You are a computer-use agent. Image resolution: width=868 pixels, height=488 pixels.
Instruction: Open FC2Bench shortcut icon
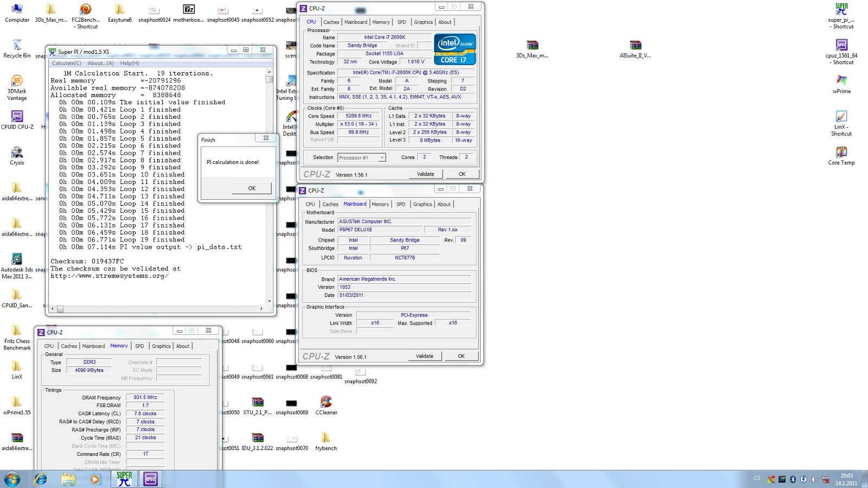coord(86,16)
